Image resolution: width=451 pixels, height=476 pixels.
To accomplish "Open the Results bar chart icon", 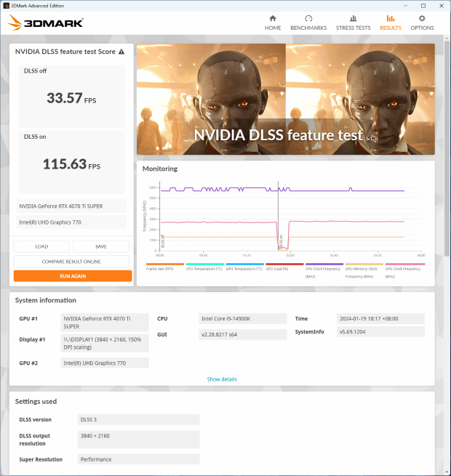I will pyautogui.click(x=390, y=18).
